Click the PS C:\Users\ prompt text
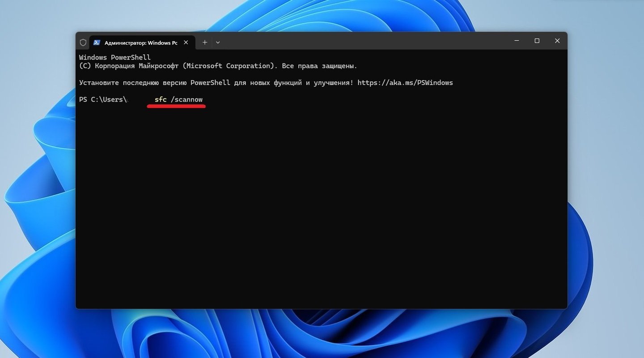 pyautogui.click(x=103, y=99)
